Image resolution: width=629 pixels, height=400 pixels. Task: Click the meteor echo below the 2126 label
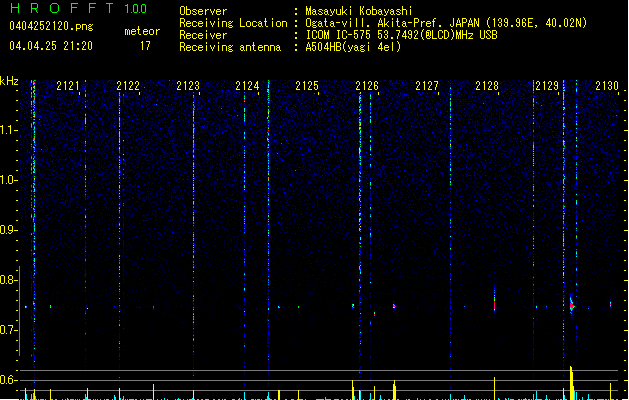tap(375, 314)
